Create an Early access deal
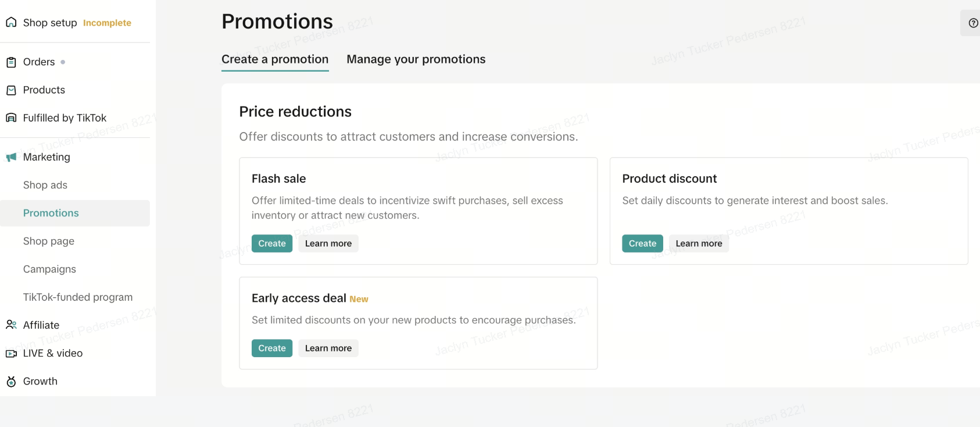 (x=272, y=348)
